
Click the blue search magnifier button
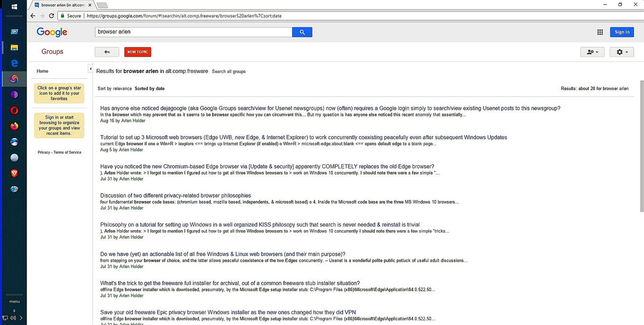[302, 32]
